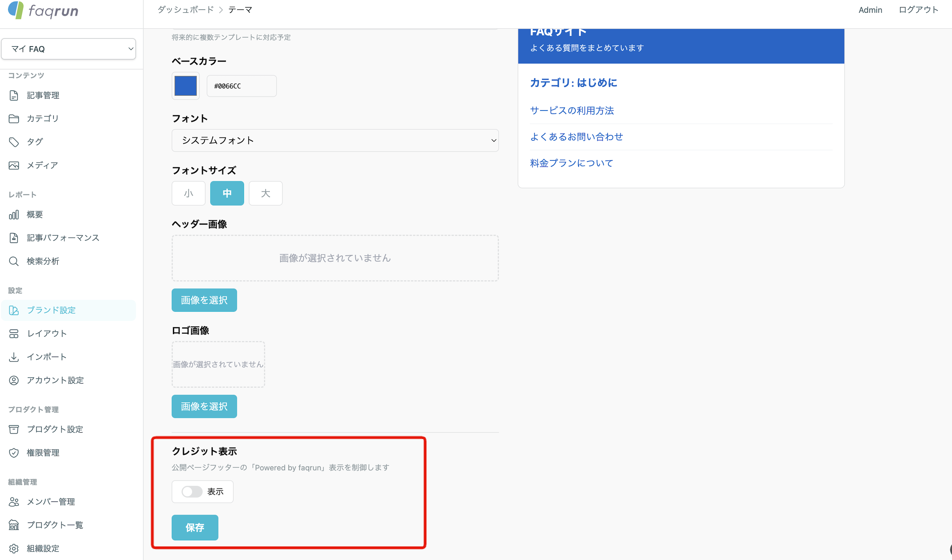Viewport: 952px width, 560px height.
Task: Click the ヘッダー画像 empty drop area
Action: (335, 258)
